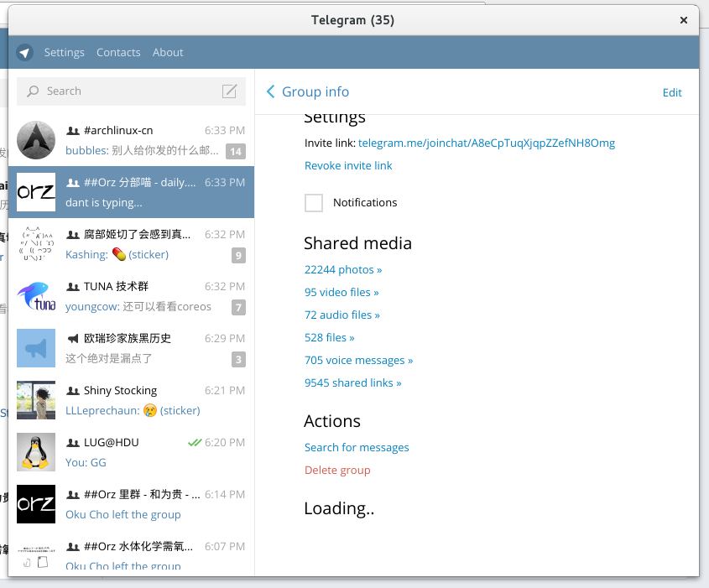709x588 pixels.
Task: Open the 腐部姬切了会感到真 chat
Action: pyautogui.click(x=131, y=244)
